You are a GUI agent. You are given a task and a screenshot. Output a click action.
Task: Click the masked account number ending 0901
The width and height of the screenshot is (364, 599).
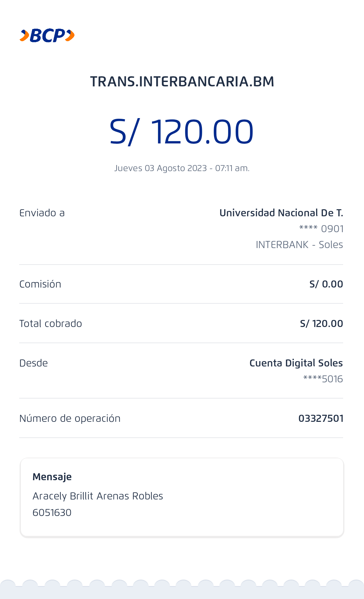[x=321, y=229]
